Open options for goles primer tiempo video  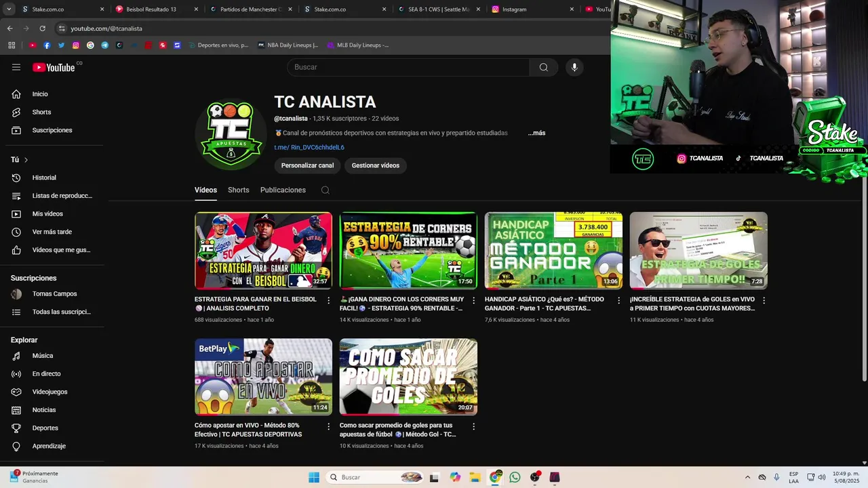[x=764, y=300]
